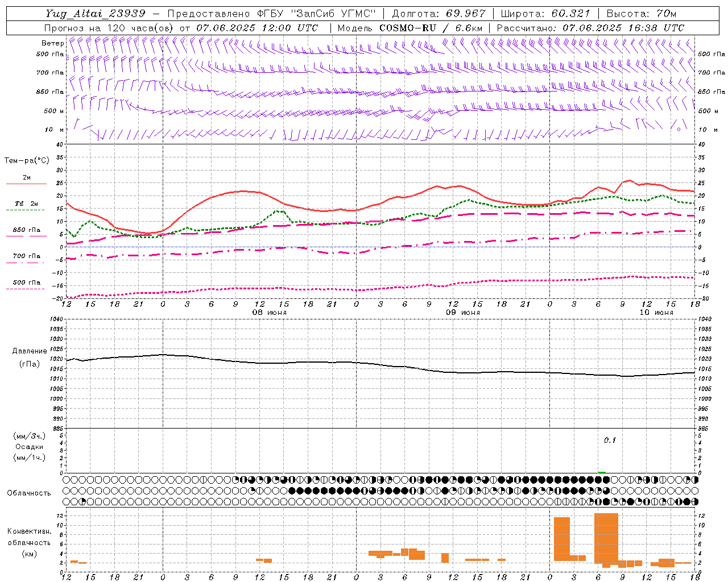The image size is (728, 582).
Task: Click the 'Рассчитано: 07.06.2025 16:38 UTC' timestamp
Action: tap(590, 28)
